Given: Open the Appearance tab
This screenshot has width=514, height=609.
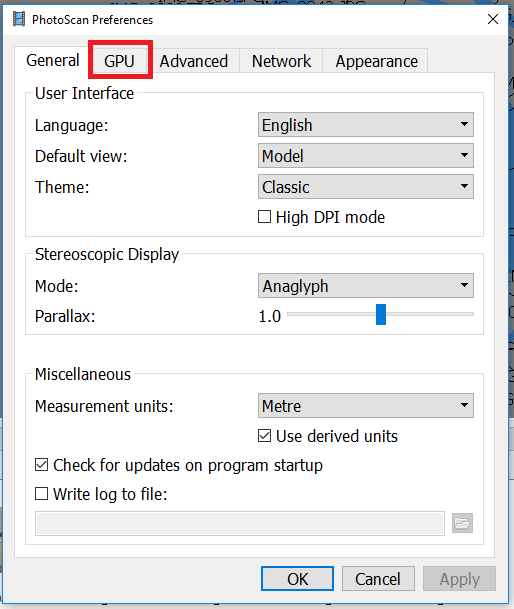Looking at the screenshot, I should pyautogui.click(x=376, y=61).
